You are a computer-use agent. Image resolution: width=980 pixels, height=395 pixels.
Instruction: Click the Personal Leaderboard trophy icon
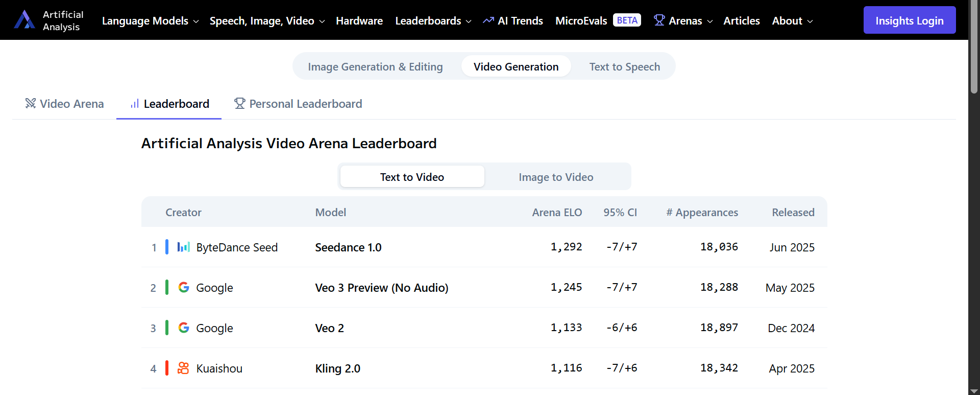pyautogui.click(x=239, y=104)
